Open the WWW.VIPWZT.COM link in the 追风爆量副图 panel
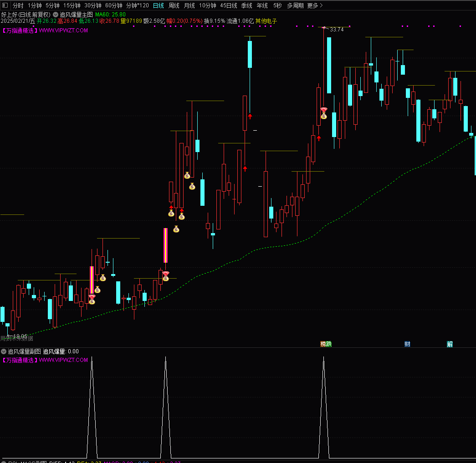This screenshot has height=463, width=476. pyautogui.click(x=63, y=360)
